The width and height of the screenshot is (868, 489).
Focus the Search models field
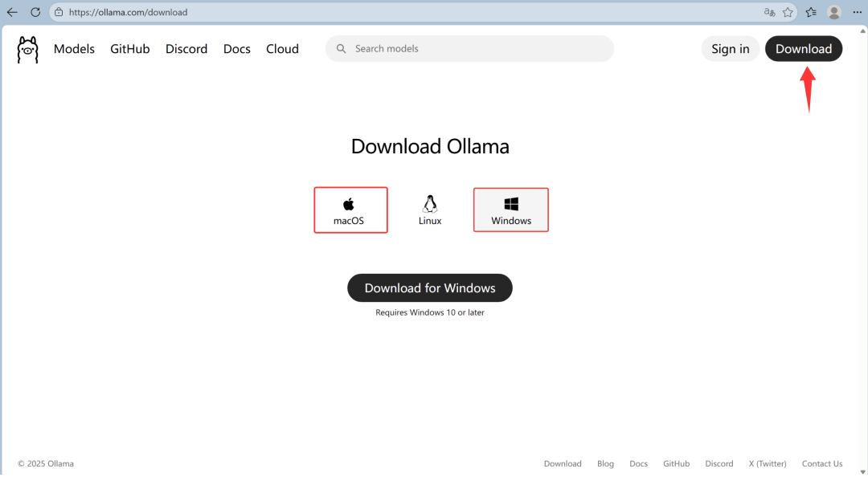coord(469,49)
